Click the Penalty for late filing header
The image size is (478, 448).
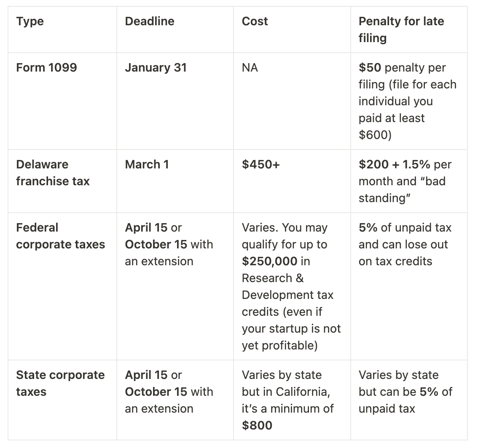pyautogui.click(x=401, y=29)
